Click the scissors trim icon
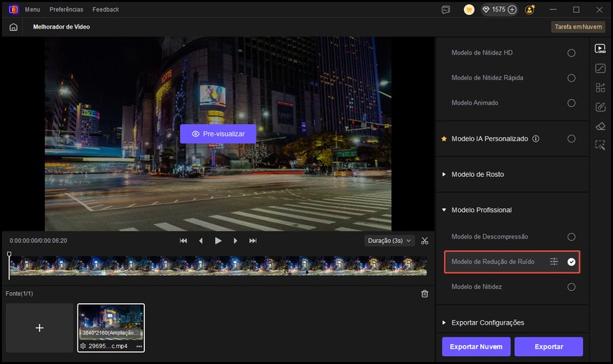The height and width of the screenshot is (364, 613). (x=424, y=241)
